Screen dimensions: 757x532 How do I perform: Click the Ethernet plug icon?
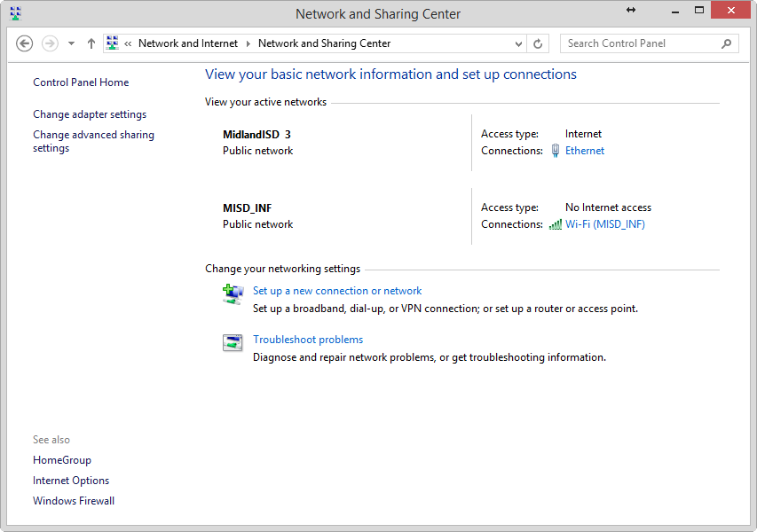click(556, 151)
